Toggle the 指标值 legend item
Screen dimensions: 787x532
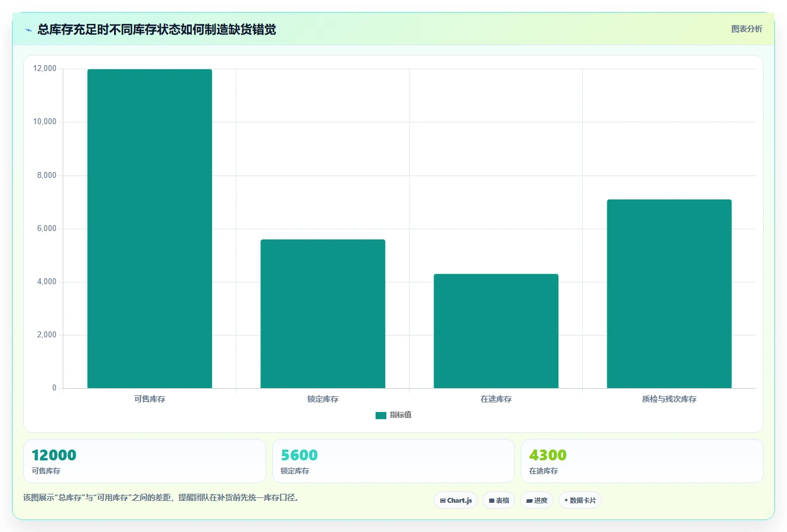point(393,415)
